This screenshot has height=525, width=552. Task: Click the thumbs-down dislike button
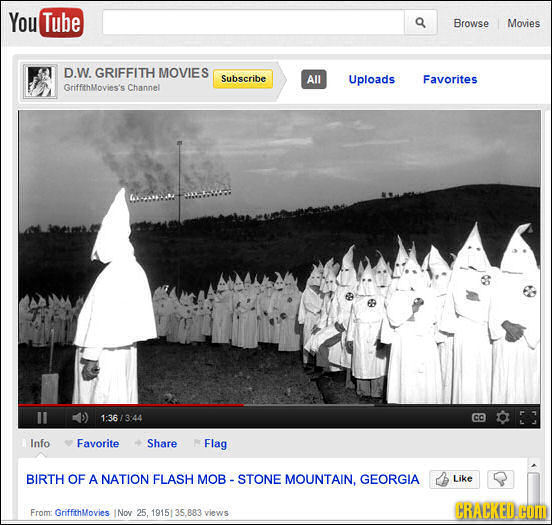tap(500, 479)
